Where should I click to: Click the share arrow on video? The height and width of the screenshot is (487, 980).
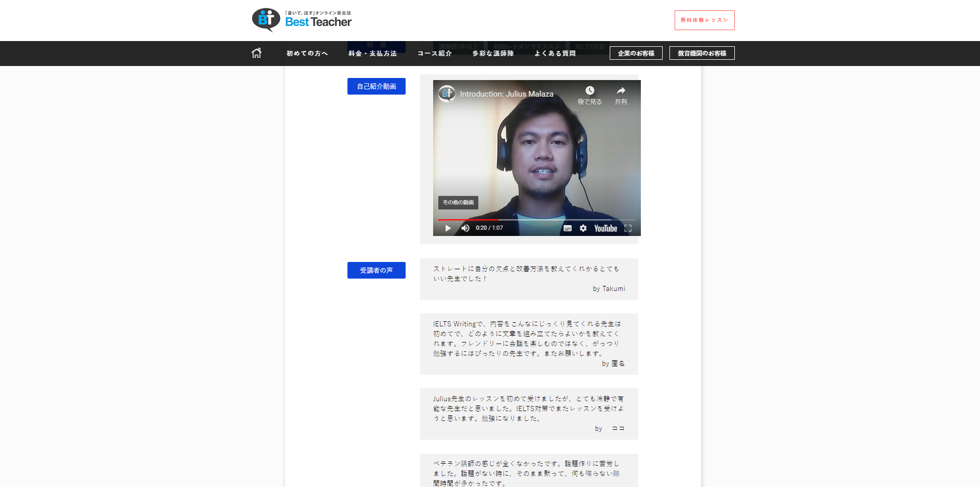621,95
